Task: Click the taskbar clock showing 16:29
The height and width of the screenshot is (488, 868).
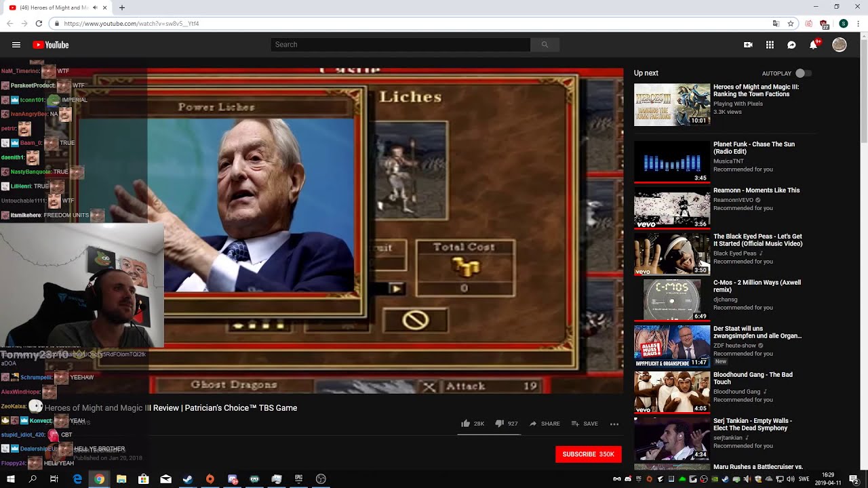Action: click(x=828, y=479)
